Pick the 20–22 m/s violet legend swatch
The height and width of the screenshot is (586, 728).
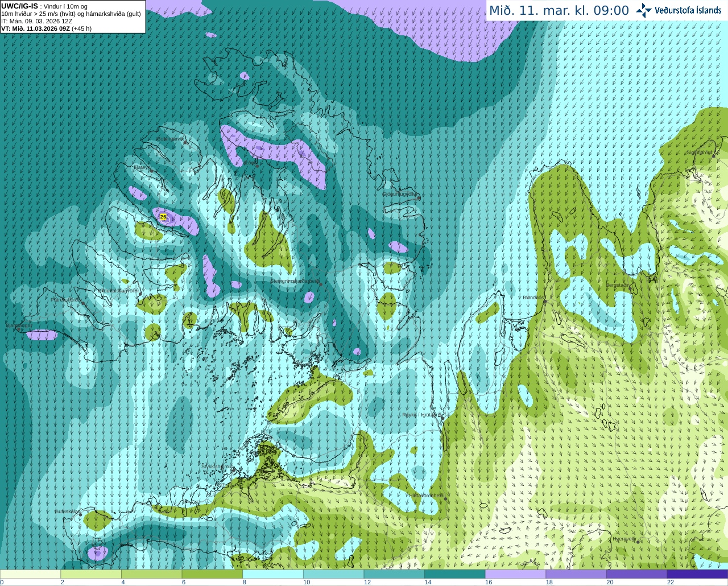pos(637,574)
